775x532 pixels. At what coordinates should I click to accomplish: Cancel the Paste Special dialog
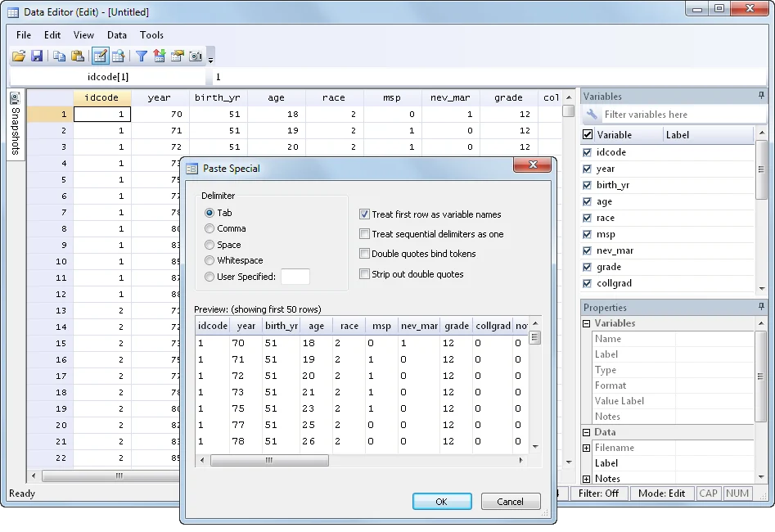point(510,502)
